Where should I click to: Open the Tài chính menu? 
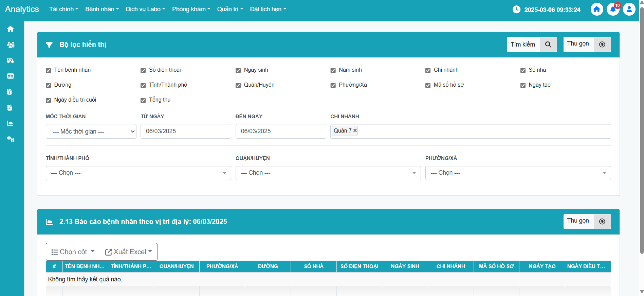pyautogui.click(x=63, y=9)
